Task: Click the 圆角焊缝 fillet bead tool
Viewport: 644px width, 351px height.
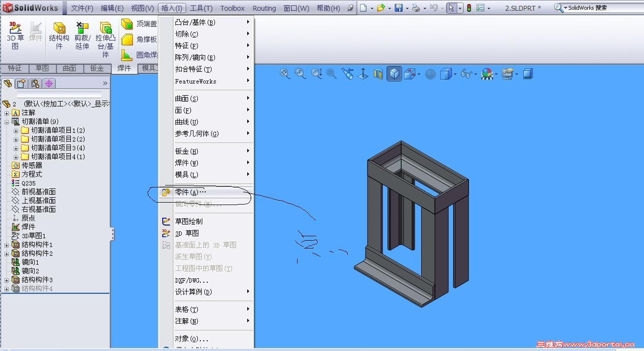Action: [x=139, y=55]
